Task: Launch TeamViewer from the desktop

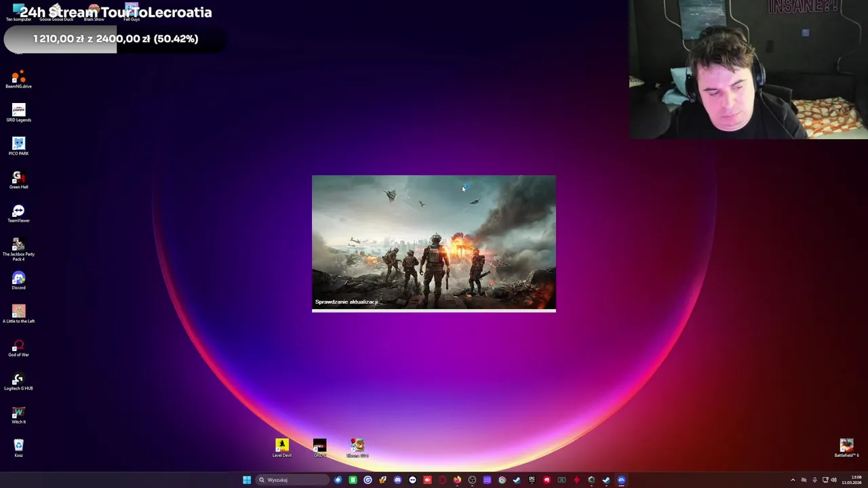Action: [18, 213]
